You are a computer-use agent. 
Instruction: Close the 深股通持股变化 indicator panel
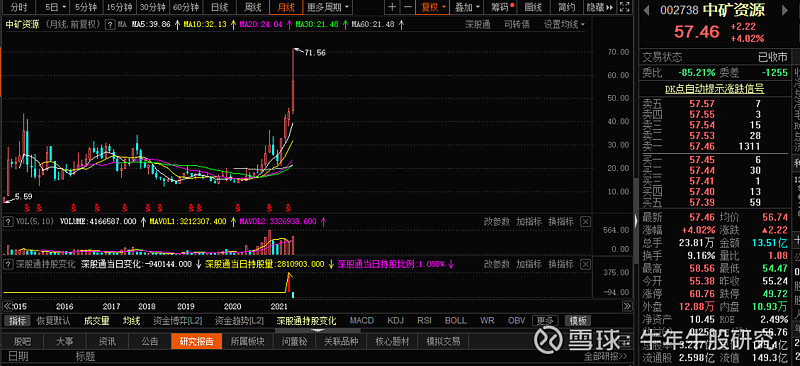pos(586,264)
